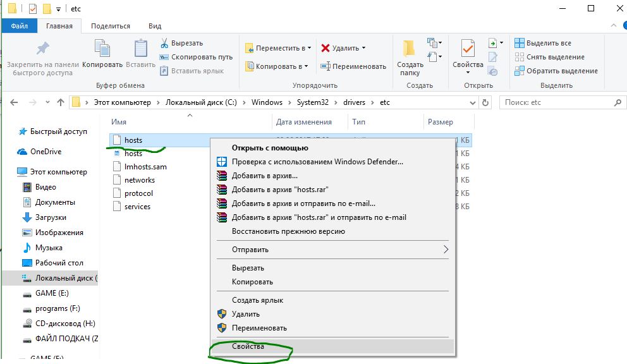The height and width of the screenshot is (364, 627).
Task: Select Add to archive "hosts.rar" option
Action: pyautogui.click(x=279, y=190)
